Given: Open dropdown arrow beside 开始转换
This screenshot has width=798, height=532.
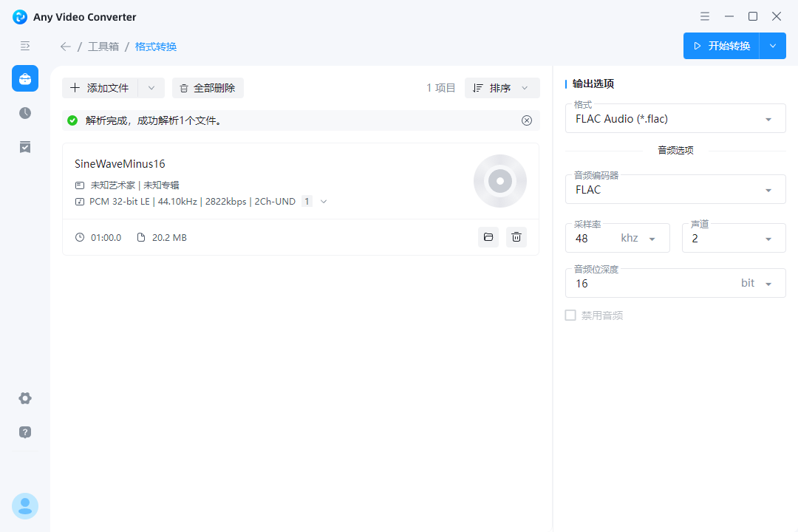Looking at the screenshot, I should pos(773,46).
